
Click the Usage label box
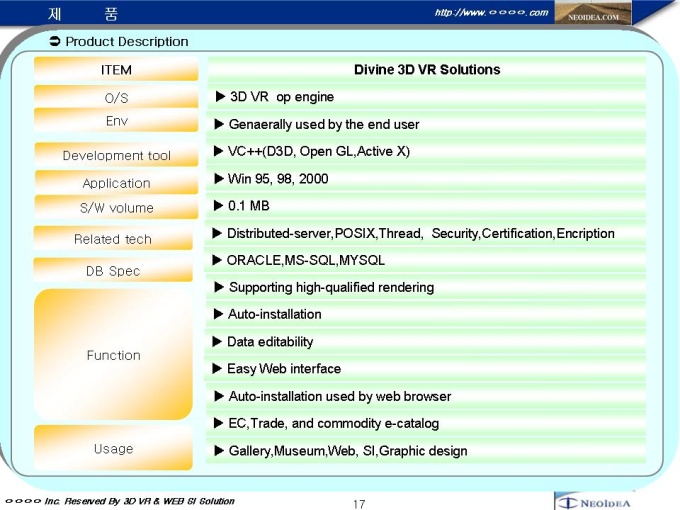coord(114,449)
